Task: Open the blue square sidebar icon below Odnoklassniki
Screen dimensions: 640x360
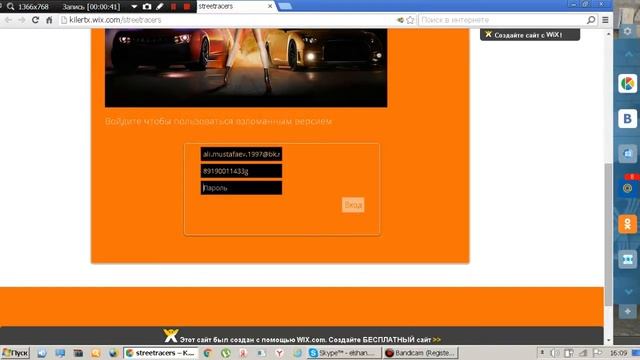Action: 628,259
